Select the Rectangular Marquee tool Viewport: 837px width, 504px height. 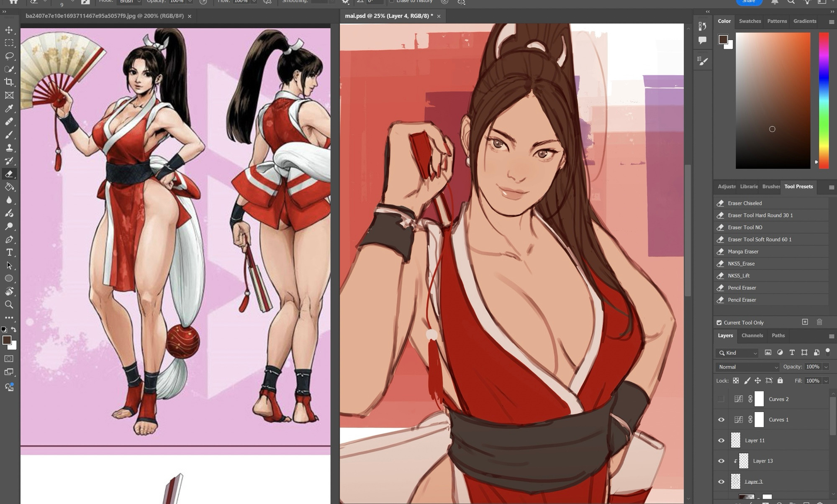pos(9,43)
